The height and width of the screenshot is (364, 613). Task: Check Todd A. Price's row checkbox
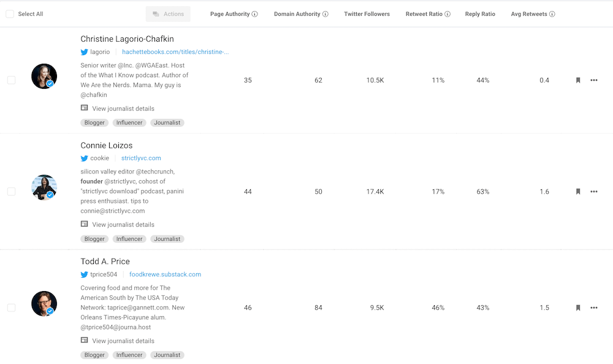11,308
